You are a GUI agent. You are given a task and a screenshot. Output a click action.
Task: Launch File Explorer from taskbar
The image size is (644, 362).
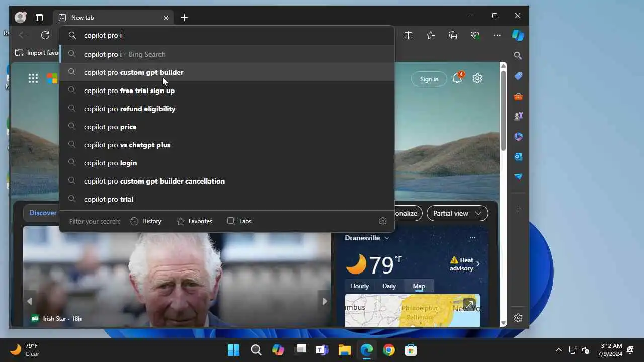click(344, 350)
